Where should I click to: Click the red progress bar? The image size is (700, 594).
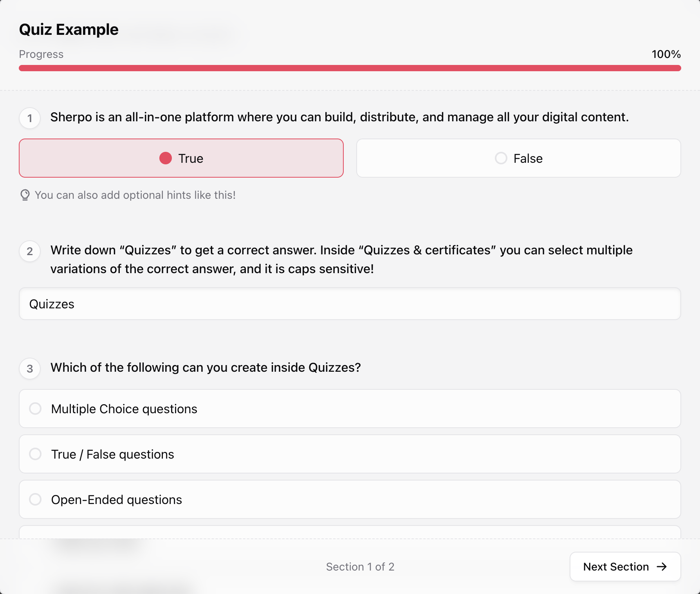pyautogui.click(x=350, y=68)
